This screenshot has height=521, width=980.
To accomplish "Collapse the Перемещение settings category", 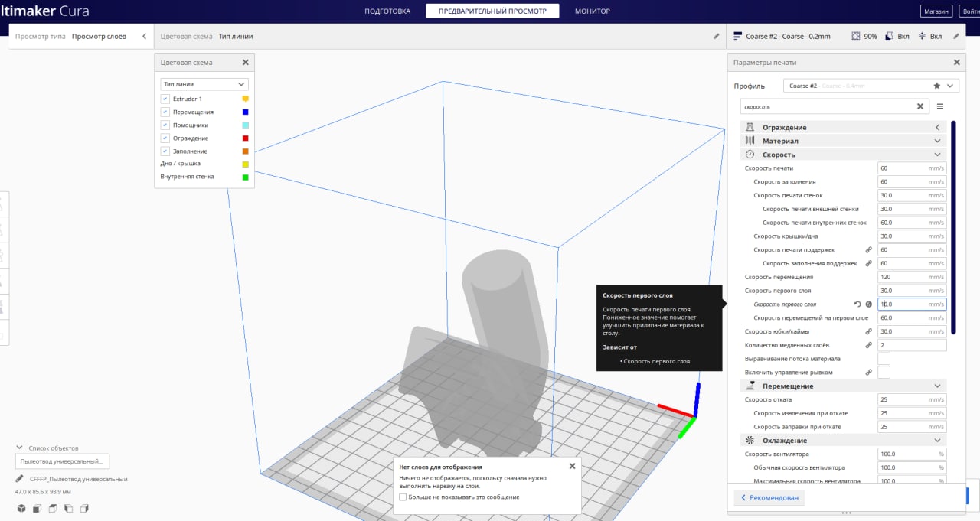I will pyautogui.click(x=844, y=386).
